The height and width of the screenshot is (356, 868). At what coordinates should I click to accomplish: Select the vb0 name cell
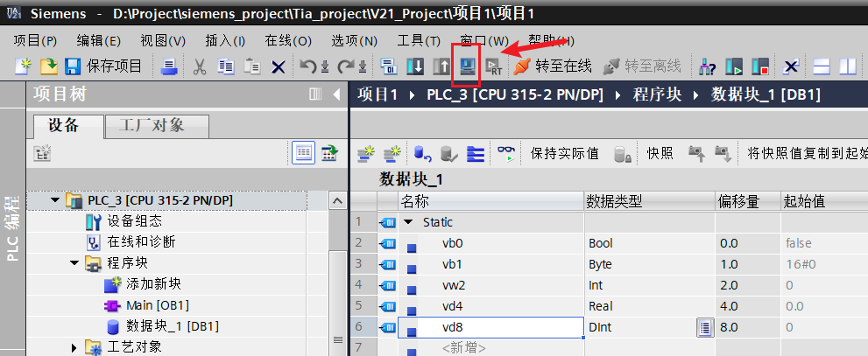[490, 242]
